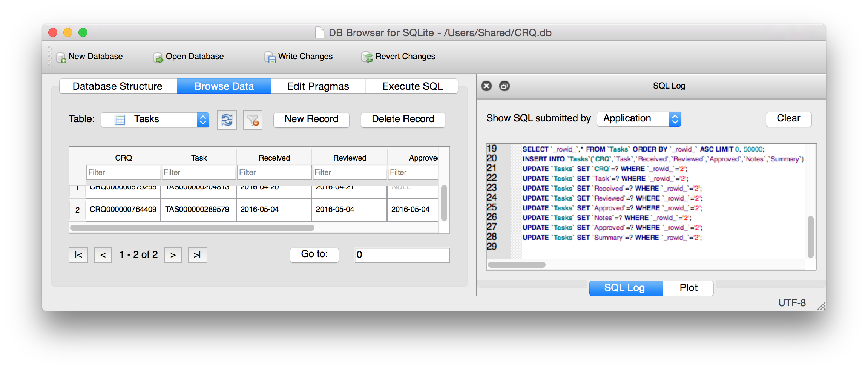Clear the SQL log contents
This screenshot has width=868, height=371.
pos(788,118)
